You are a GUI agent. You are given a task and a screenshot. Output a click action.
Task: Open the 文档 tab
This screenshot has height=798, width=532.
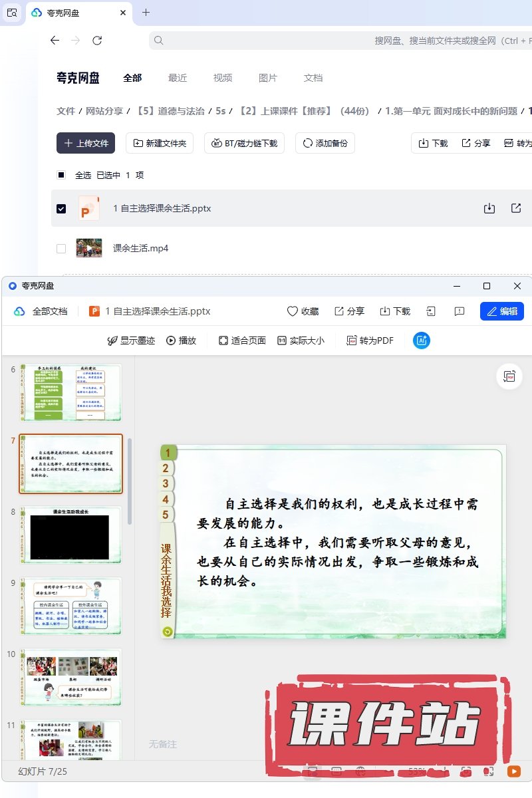coord(313,78)
